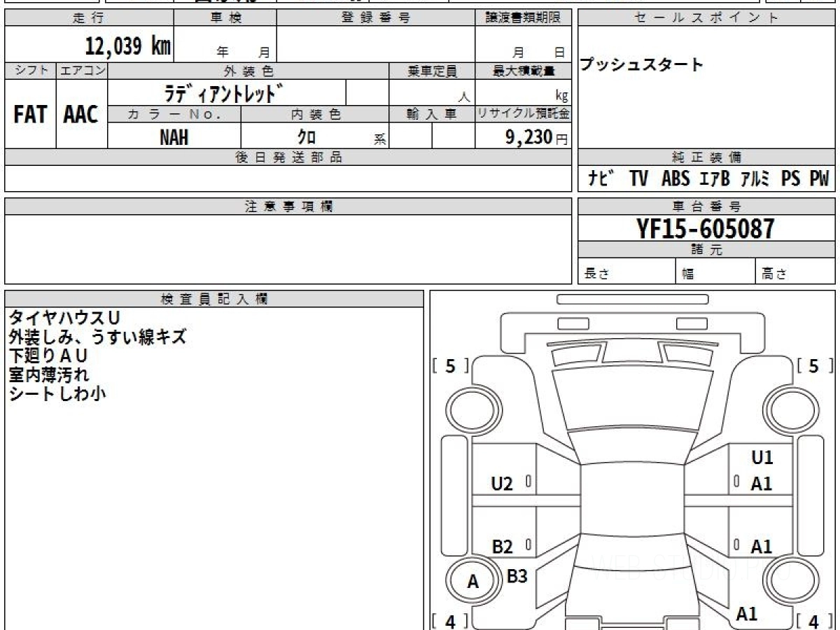Click the 注意事項欄 section header
The height and width of the screenshot is (630, 840).
point(288,206)
